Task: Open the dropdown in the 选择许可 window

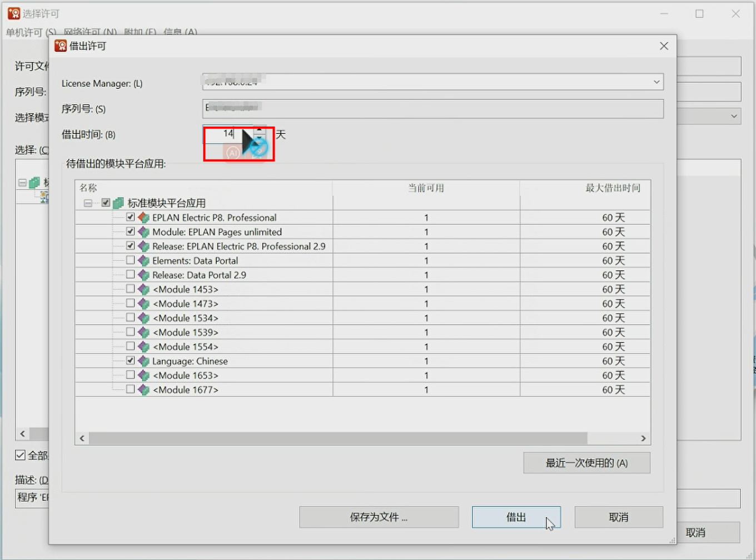Action: click(734, 116)
